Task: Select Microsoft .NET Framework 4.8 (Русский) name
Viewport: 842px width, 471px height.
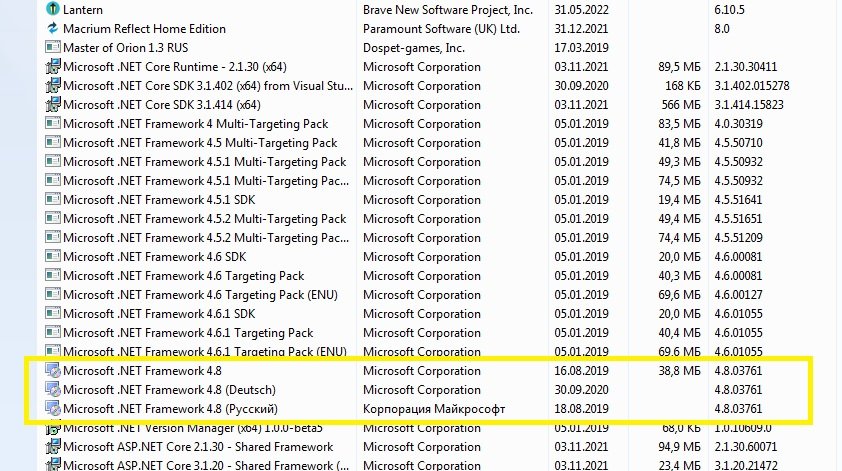Action: click(x=170, y=409)
